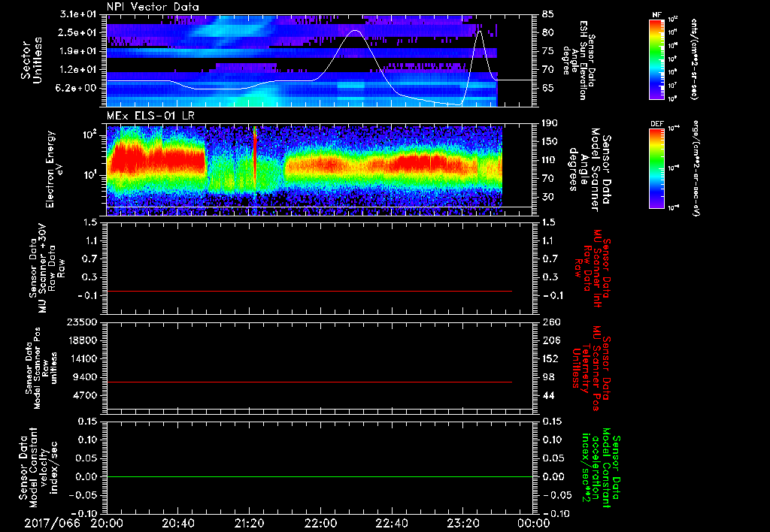Click the "ergs/(cm**2-sr-sec-eV)" units label
Screen dimensions: 770x532
click(x=696, y=168)
